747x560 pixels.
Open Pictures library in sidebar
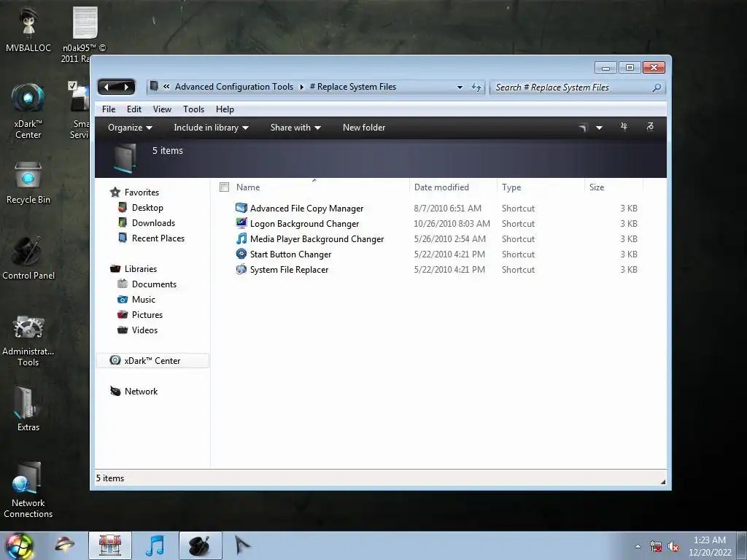click(147, 314)
